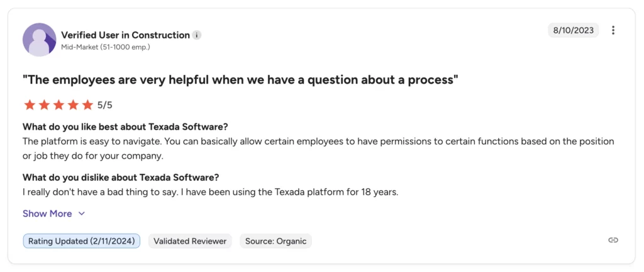Open the review title about helpful employees
The height and width of the screenshot is (272, 644).
coord(240,80)
